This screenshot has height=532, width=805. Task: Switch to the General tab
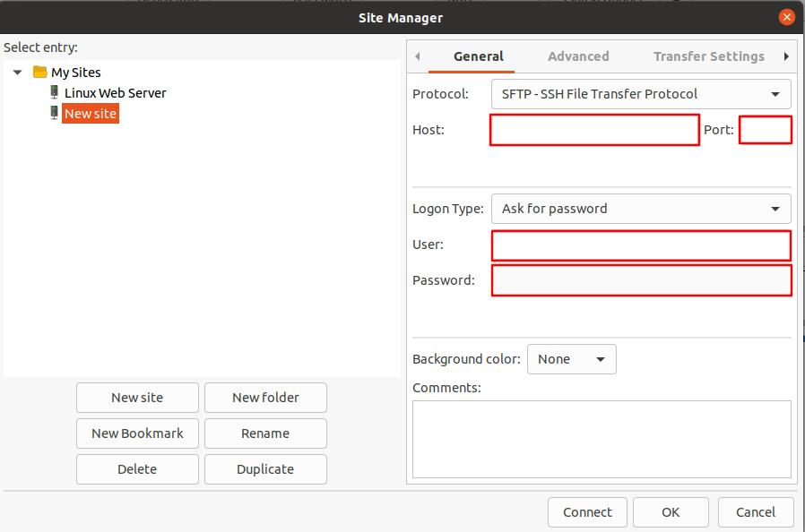479,56
